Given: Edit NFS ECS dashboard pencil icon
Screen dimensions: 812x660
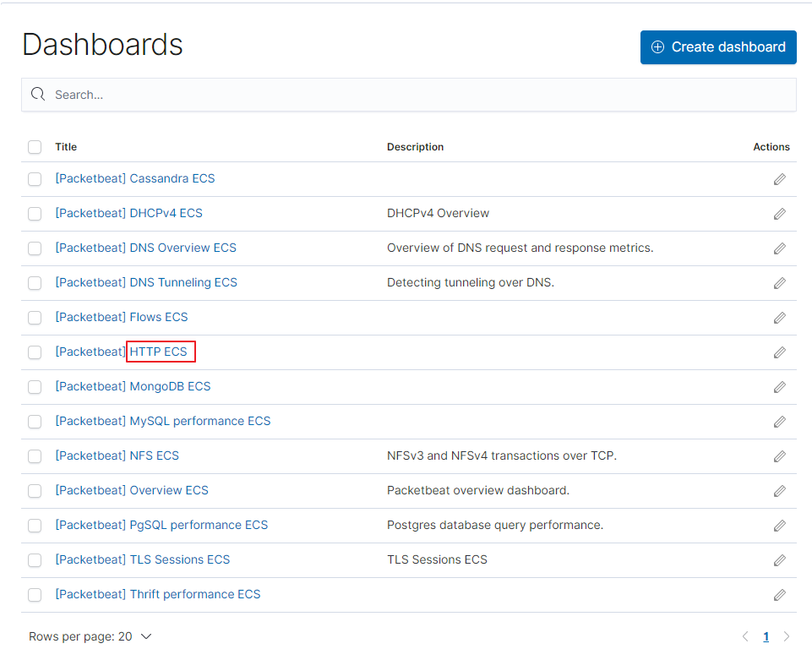Looking at the screenshot, I should point(779,456).
